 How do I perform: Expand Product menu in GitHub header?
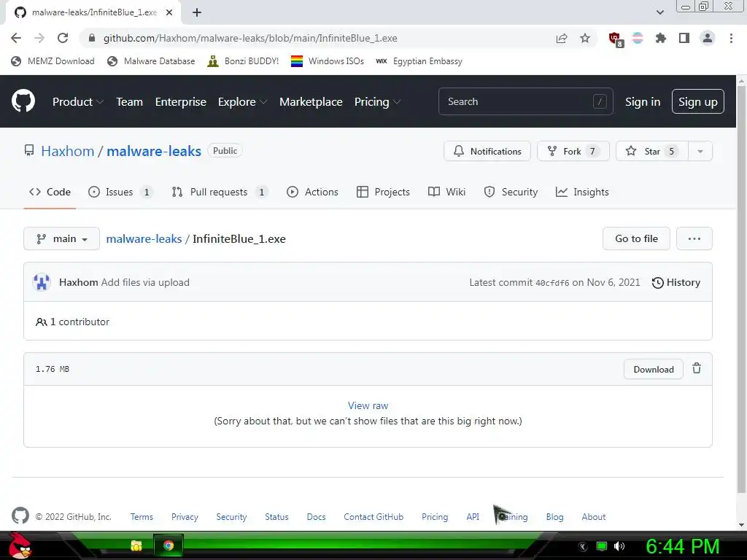(x=78, y=102)
